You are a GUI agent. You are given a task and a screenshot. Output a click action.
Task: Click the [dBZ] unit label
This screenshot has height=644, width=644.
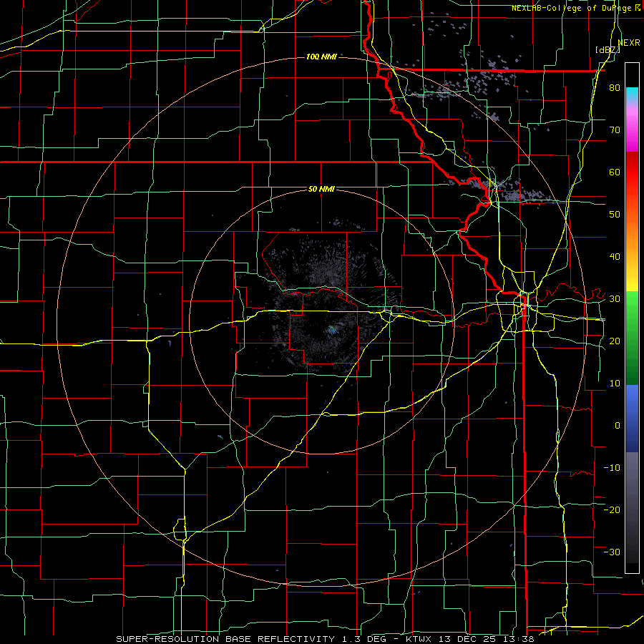(x=608, y=50)
